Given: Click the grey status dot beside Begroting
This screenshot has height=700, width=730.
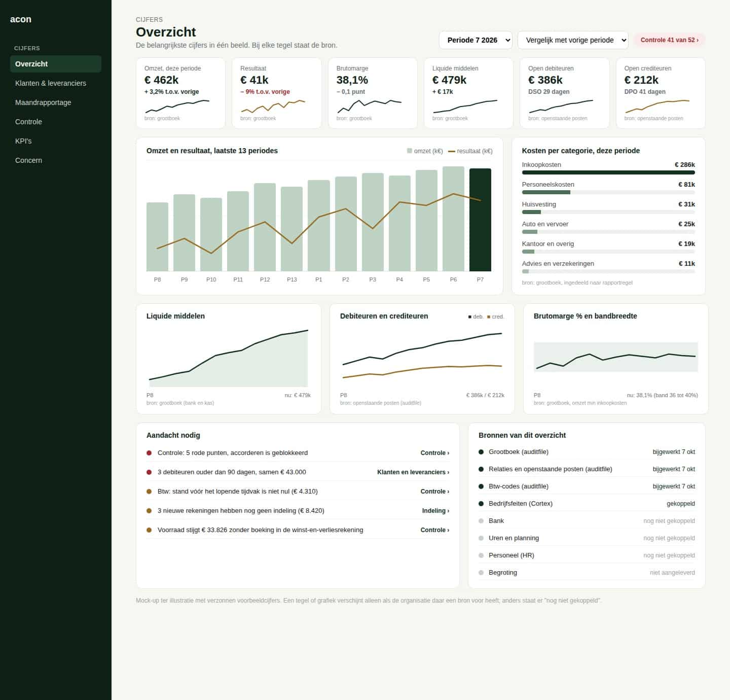Looking at the screenshot, I should [x=481, y=573].
